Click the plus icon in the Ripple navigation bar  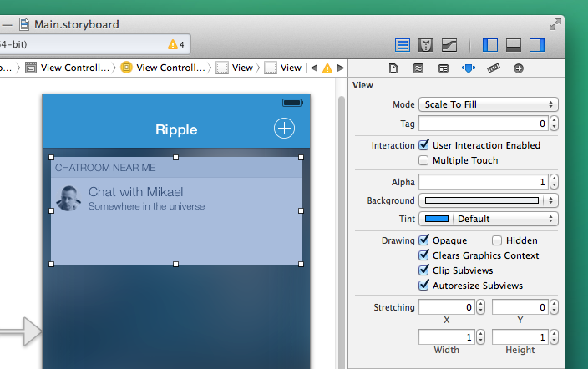point(285,129)
